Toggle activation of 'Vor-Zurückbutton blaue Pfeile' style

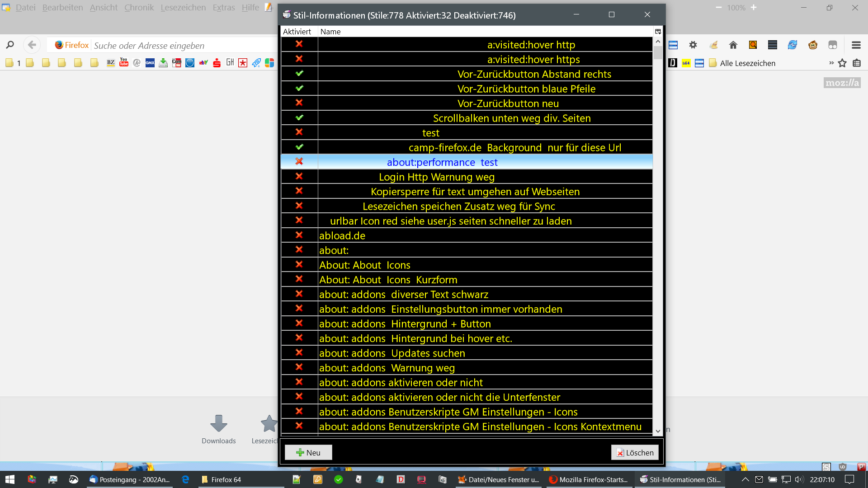[x=299, y=88]
